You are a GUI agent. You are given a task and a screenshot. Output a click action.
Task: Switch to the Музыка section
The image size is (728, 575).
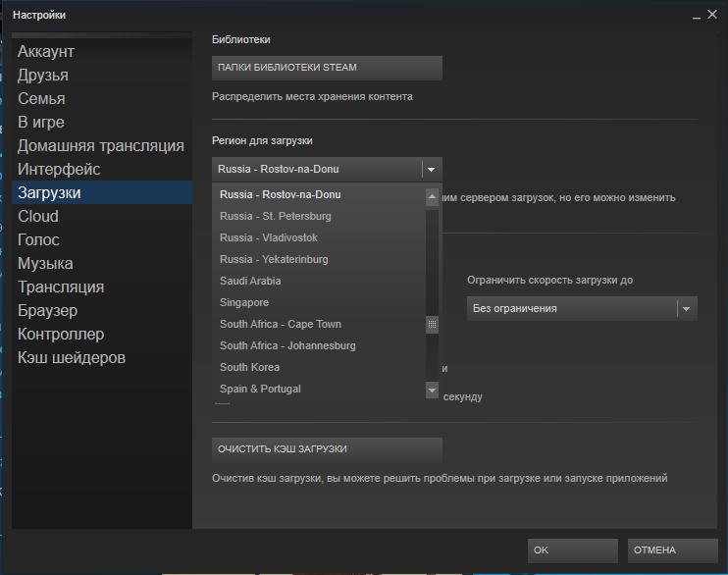pos(102,263)
